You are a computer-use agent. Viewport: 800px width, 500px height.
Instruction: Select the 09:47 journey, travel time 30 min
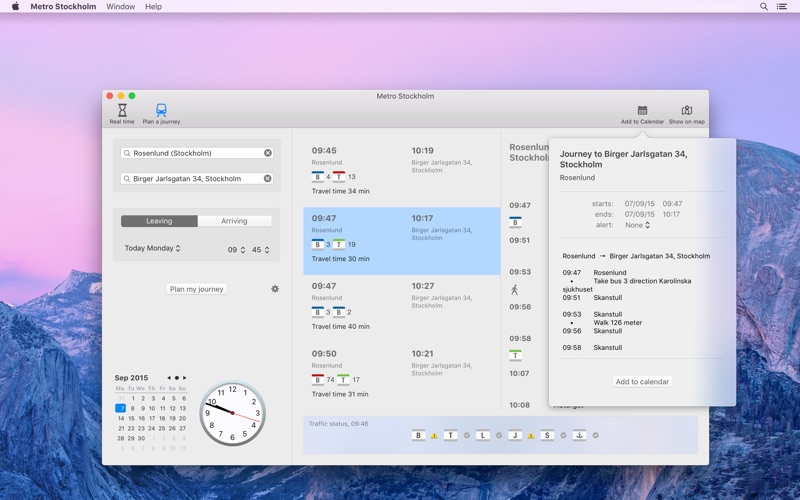coord(402,241)
